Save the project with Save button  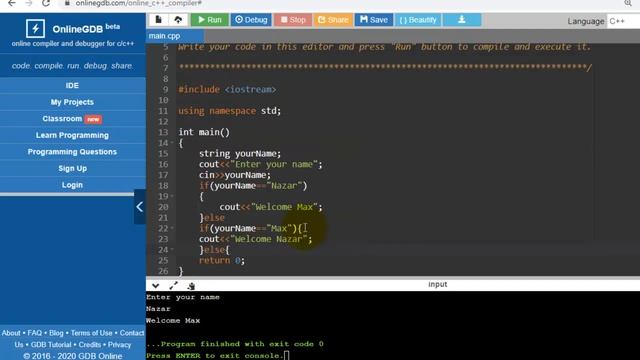click(373, 20)
